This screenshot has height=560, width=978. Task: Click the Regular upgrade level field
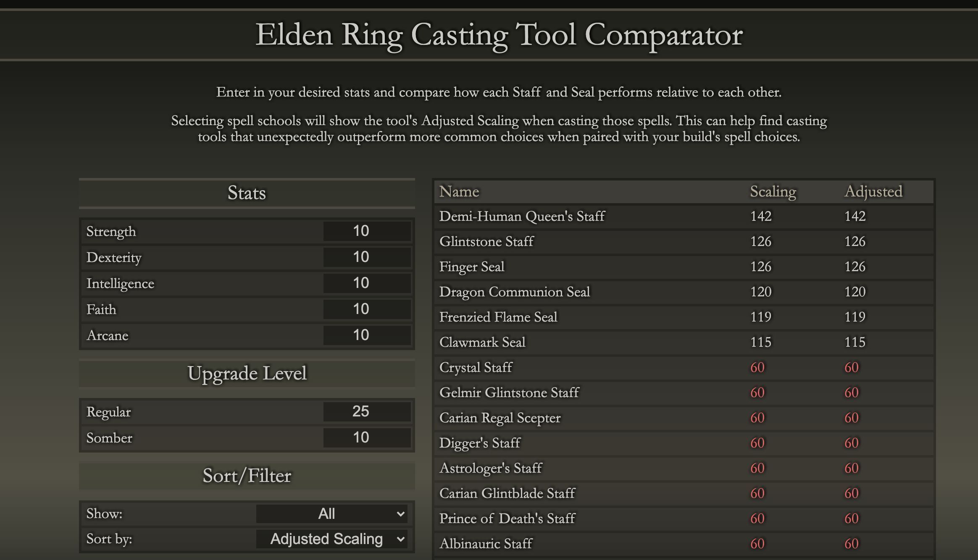tap(367, 412)
